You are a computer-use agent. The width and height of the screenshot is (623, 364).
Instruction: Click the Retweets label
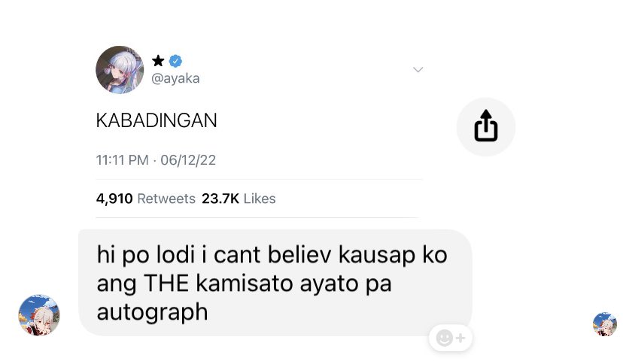166,199
